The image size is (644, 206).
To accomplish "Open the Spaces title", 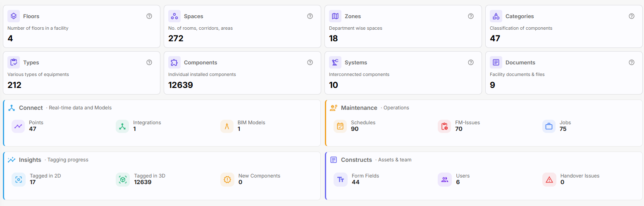I will [193, 16].
